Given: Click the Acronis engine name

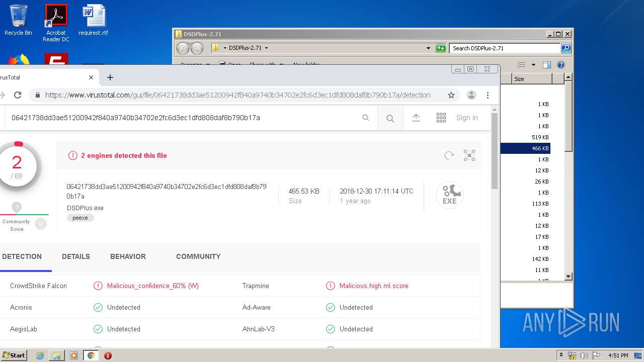Looking at the screenshot, I should click(21, 307).
